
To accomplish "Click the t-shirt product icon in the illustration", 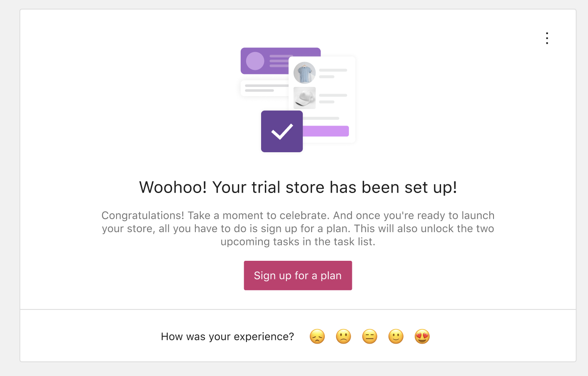I will click(304, 72).
